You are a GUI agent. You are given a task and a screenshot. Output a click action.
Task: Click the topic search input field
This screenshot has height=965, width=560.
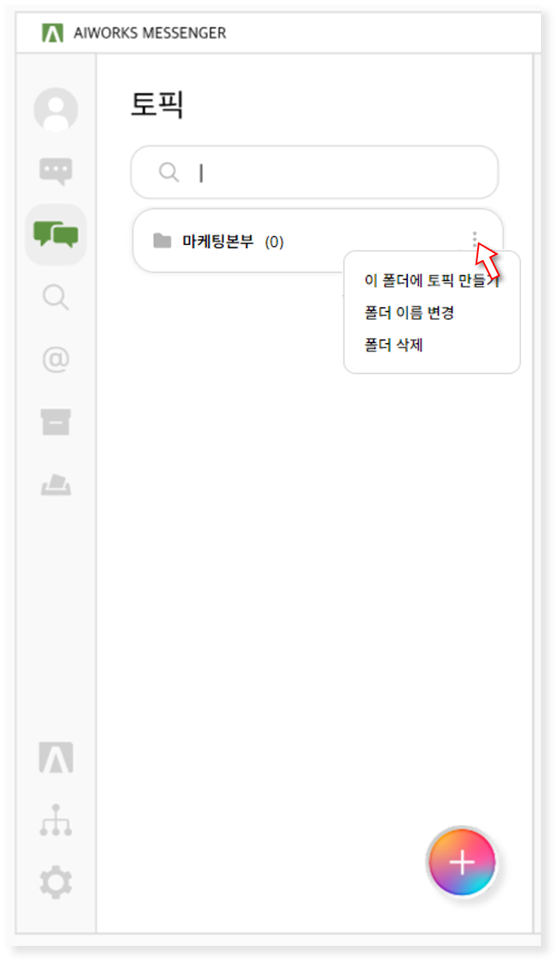point(315,173)
